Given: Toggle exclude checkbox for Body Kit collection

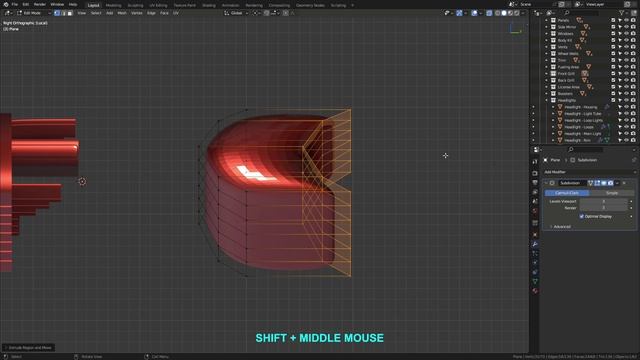Looking at the screenshot, I should 613,40.
